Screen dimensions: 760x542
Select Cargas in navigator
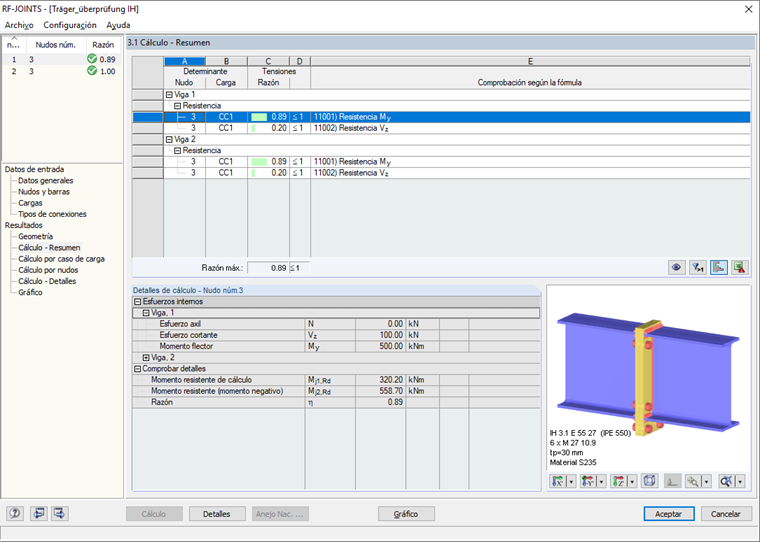pos(30,203)
